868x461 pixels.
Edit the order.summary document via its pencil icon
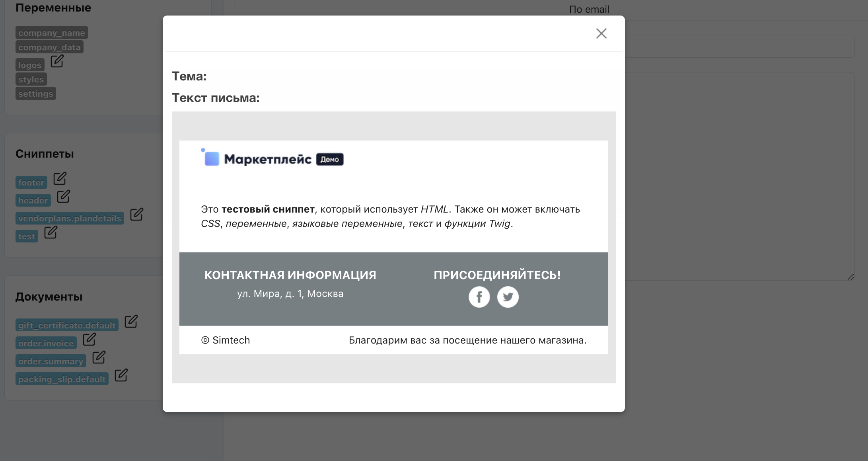[x=99, y=357]
